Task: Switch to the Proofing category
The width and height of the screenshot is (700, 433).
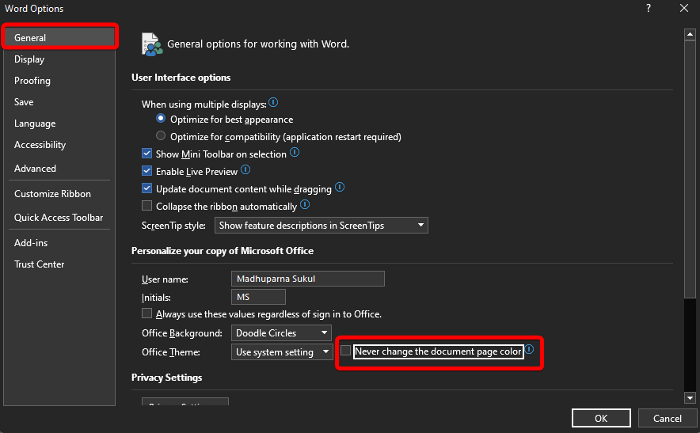Action: click(x=32, y=81)
